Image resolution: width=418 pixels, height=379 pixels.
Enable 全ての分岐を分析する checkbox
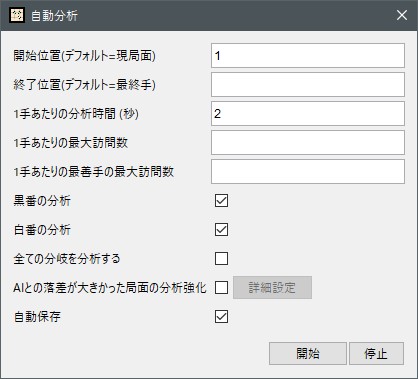pyautogui.click(x=222, y=259)
